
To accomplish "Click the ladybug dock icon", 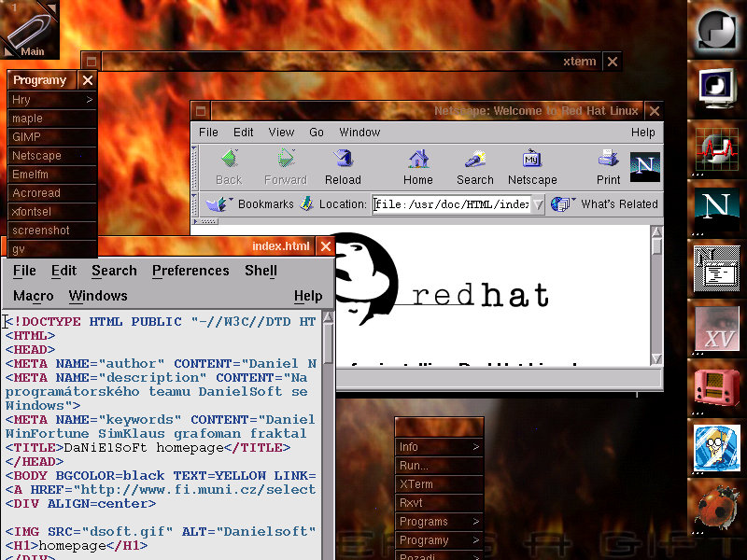I will click(x=717, y=508).
